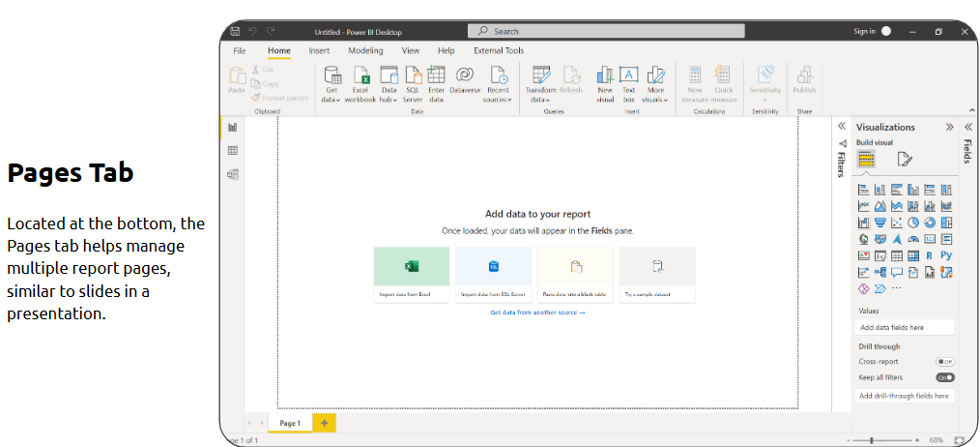Open External Tools ribbon tab
This screenshot has height=447, width=980.
pyautogui.click(x=499, y=50)
